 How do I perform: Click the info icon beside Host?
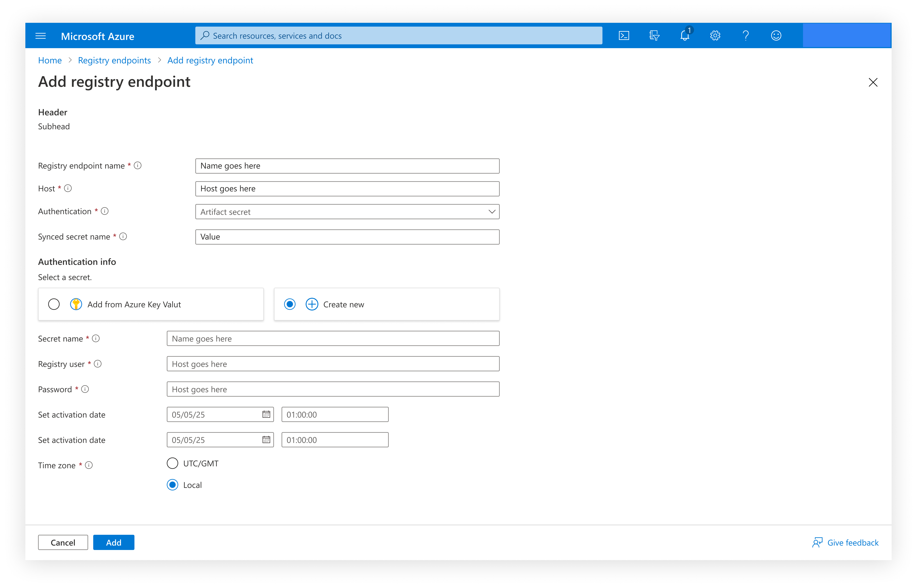click(68, 188)
